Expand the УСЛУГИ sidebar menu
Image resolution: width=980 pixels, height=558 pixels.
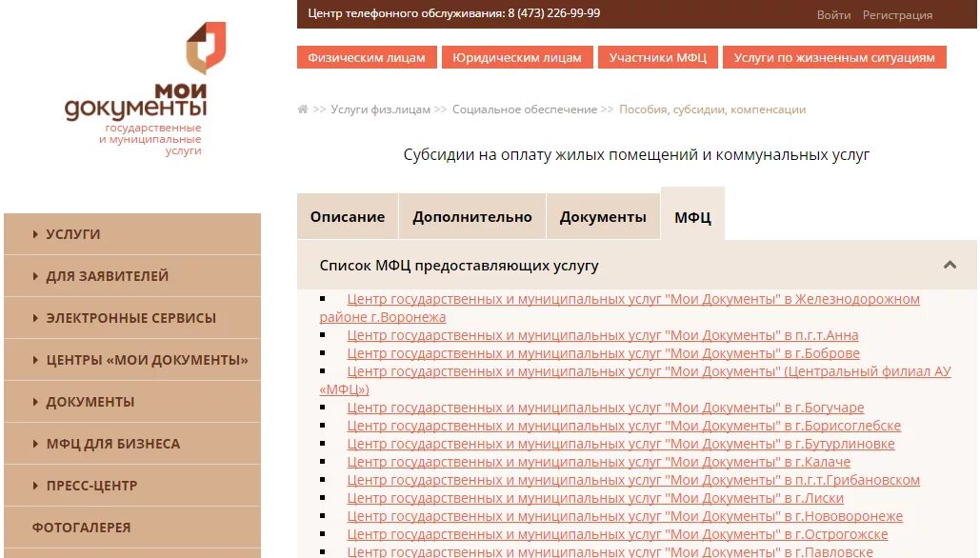click(x=132, y=233)
